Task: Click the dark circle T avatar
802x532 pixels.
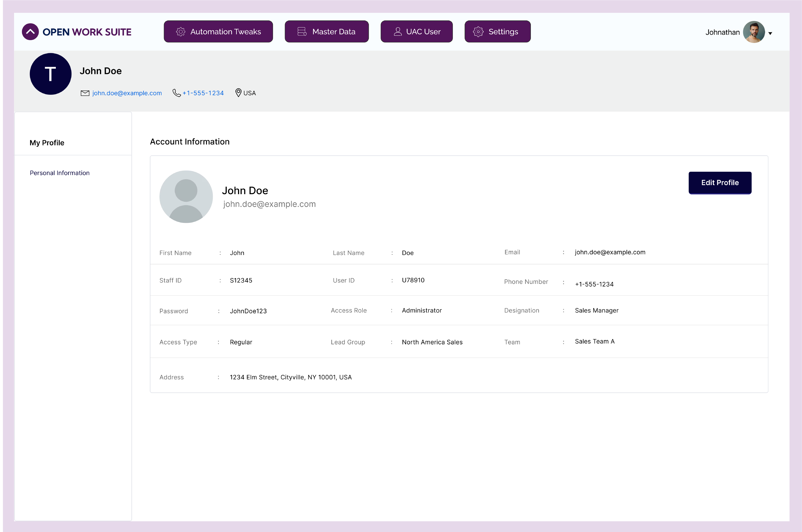Action: pyautogui.click(x=51, y=74)
